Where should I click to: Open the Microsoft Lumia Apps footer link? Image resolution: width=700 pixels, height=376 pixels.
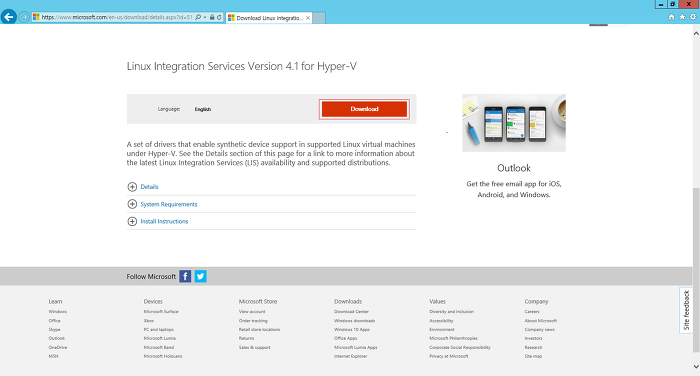356,347
